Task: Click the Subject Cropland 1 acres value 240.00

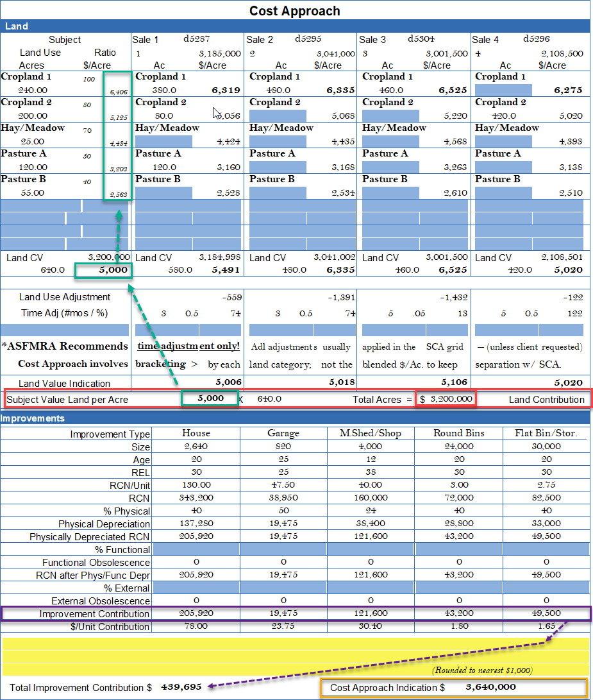Action: [x=33, y=90]
